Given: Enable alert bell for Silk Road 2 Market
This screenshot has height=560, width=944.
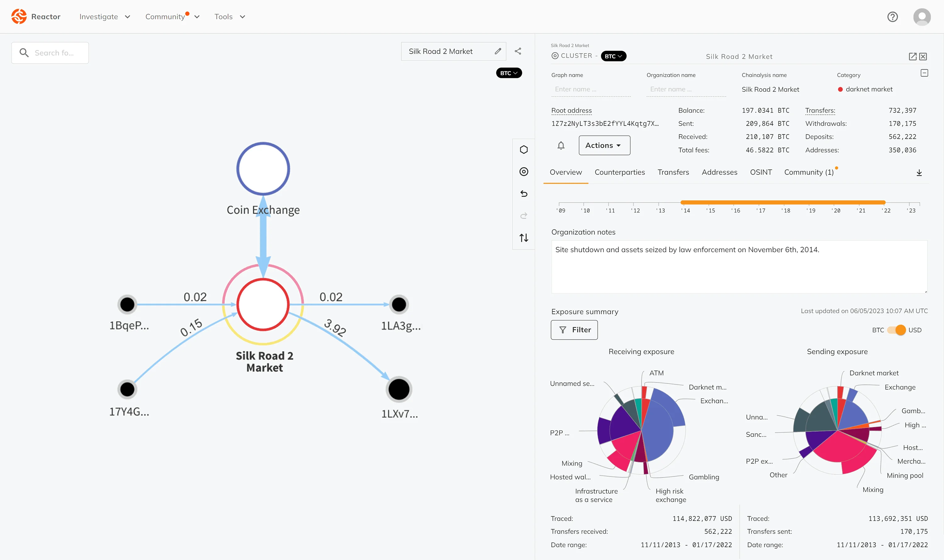Looking at the screenshot, I should point(561,145).
